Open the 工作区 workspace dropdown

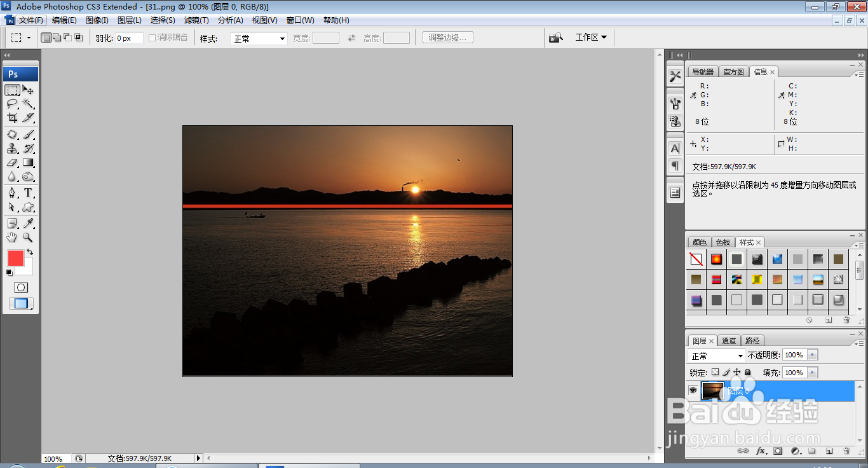[x=591, y=38]
